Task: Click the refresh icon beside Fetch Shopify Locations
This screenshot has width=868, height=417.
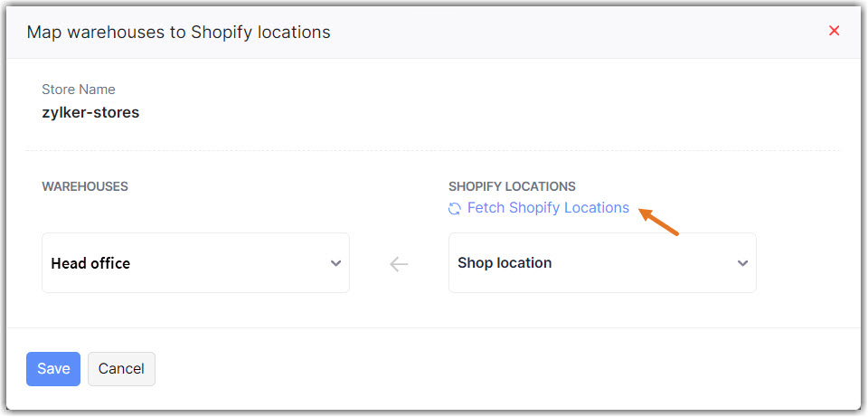Action: [x=455, y=209]
